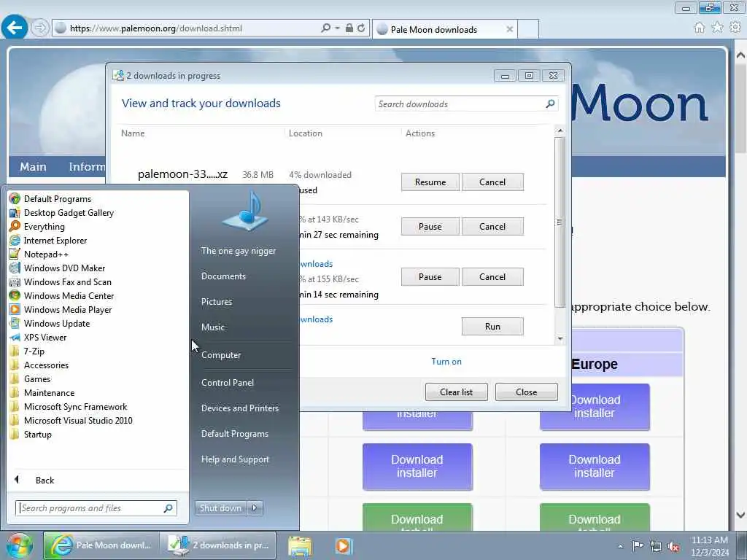Open Computer from Start menu

tap(220, 355)
